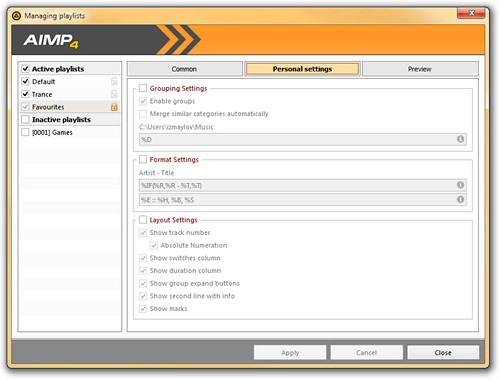
Task: Toggle the Absolute Numeration checkbox
Action: click(154, 245)
